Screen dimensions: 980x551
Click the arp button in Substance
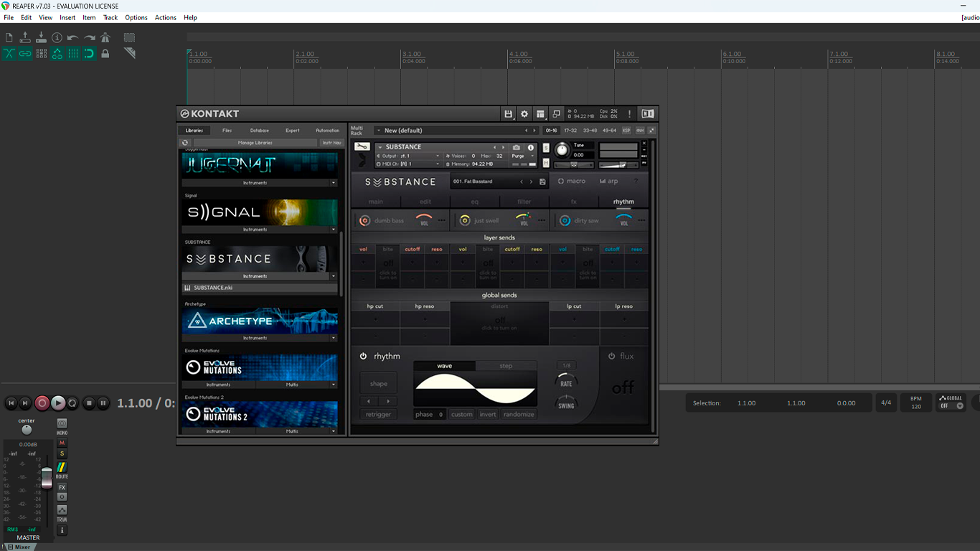pos(608,182)
